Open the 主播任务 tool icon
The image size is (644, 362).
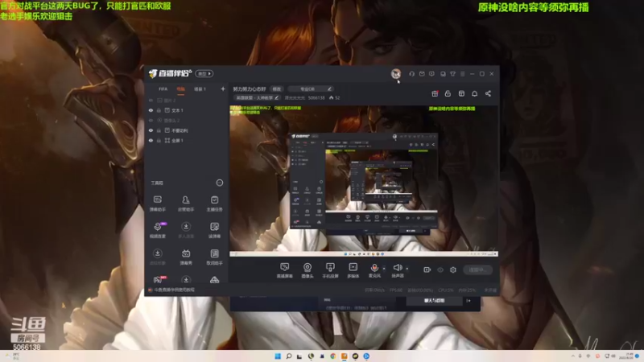pos(214,204)
